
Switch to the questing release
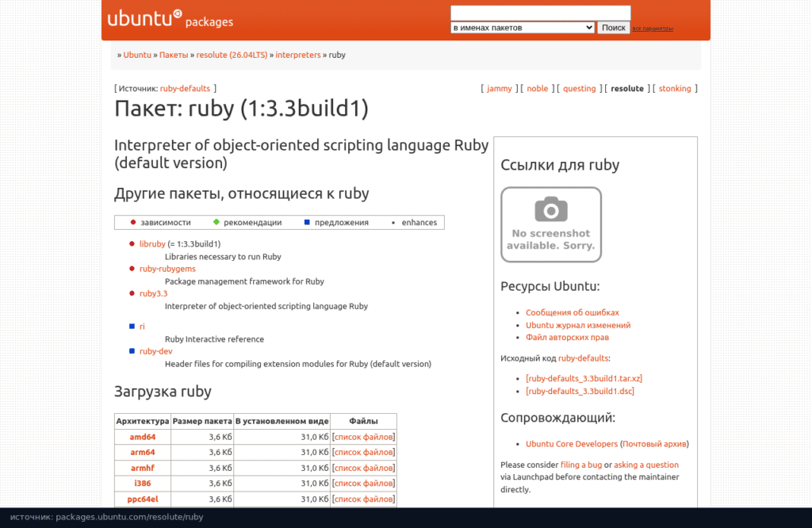(x=579, y=89)
